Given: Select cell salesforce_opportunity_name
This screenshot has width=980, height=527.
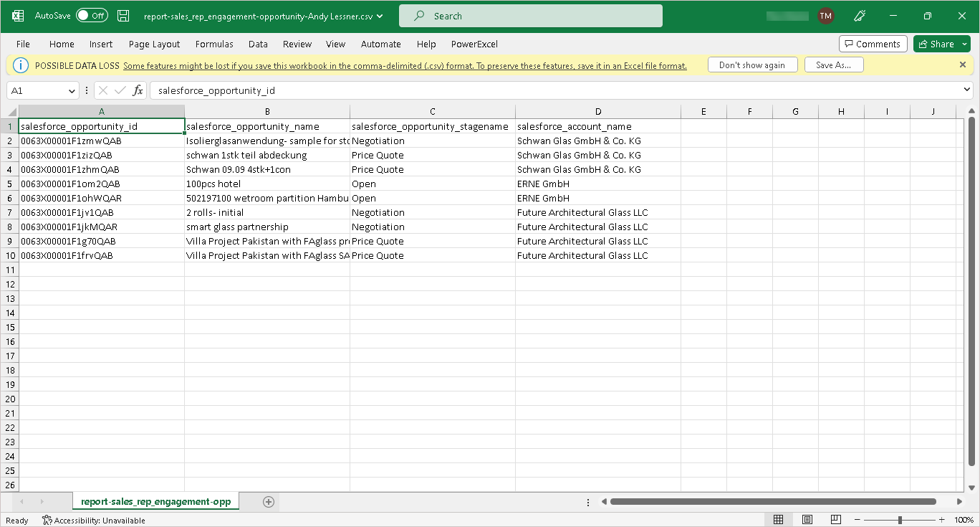Looking at the screenshot, I should (x=267, y=126).
